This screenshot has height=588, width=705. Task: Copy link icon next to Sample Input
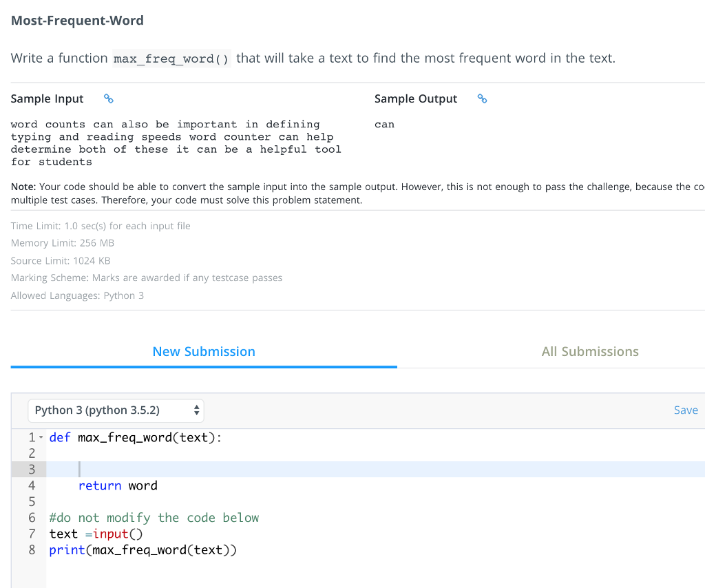pos(108,98)
